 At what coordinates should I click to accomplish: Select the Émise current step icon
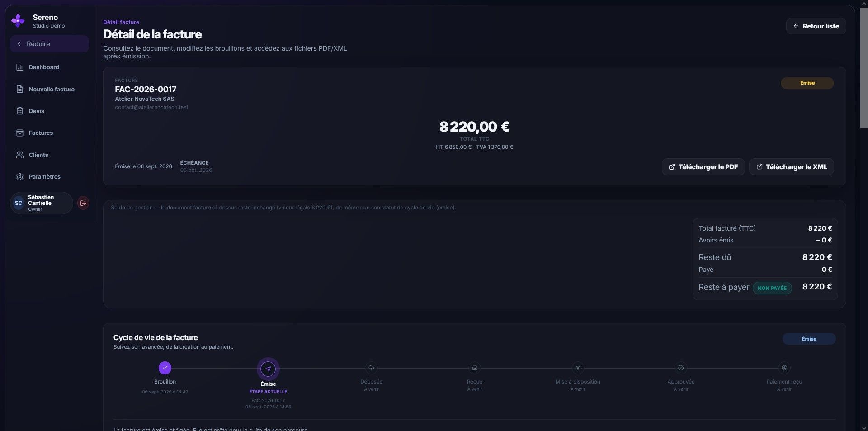[x=268, y=369]
